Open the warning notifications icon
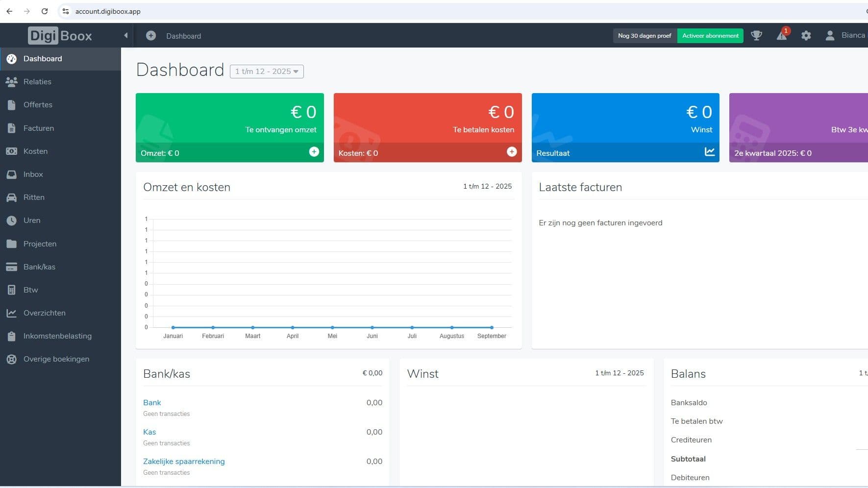 [x=782, y=35]
